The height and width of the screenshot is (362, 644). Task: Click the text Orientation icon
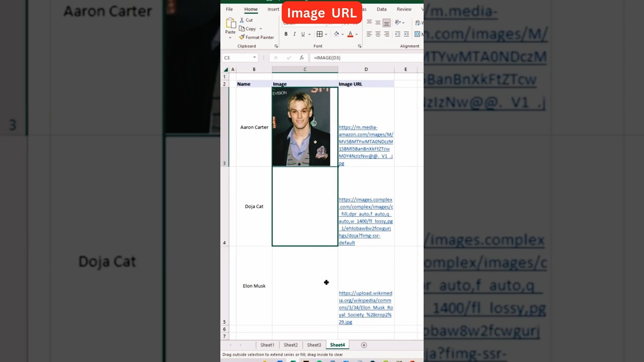397,23
